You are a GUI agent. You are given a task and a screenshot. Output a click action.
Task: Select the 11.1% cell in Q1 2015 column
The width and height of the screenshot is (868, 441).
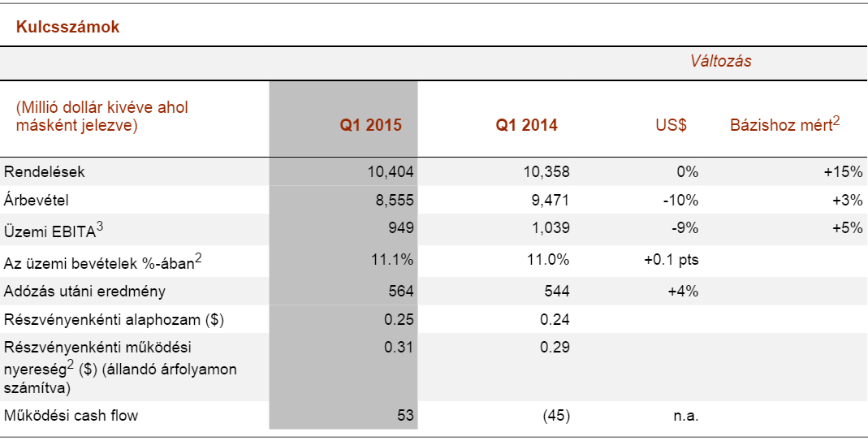[x=392, y=260]
